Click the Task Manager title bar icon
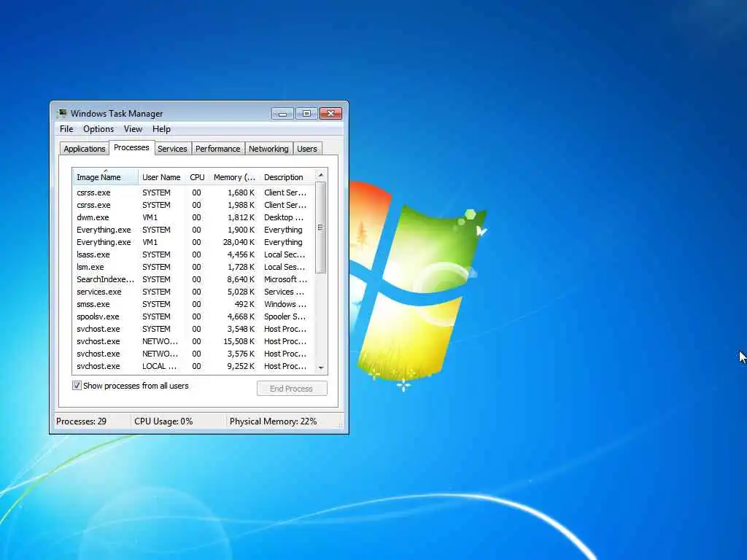The height and width of the screenshot is (560, 747). tap(62, 113)
